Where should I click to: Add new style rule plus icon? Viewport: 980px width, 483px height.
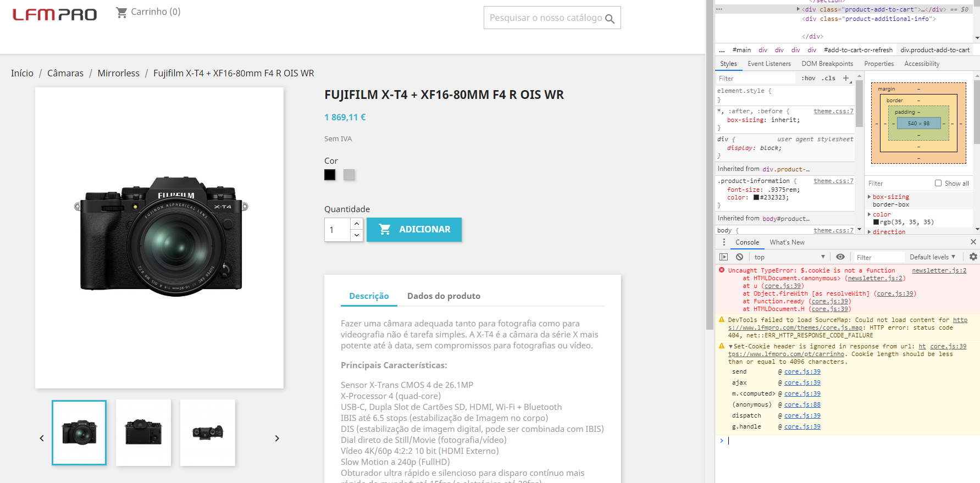coord(846,78)
